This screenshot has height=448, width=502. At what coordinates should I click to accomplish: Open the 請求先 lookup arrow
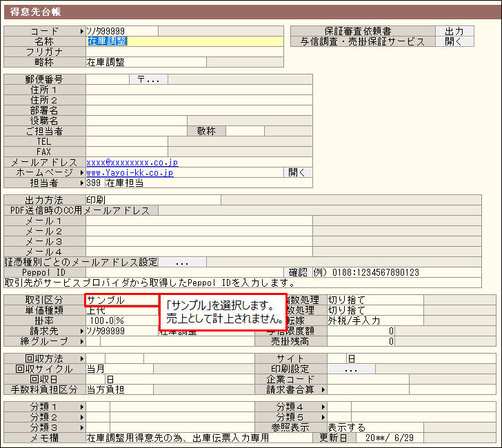[x=82, y=332]
